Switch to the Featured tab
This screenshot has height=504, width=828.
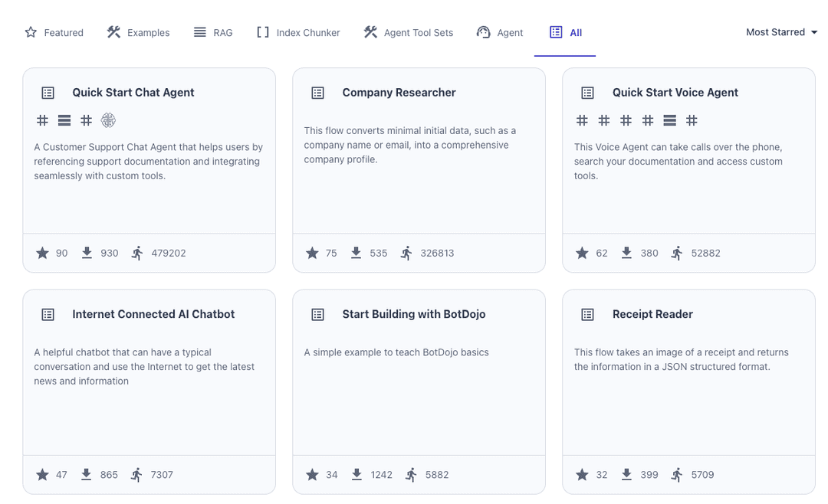(x=54, y=32)
